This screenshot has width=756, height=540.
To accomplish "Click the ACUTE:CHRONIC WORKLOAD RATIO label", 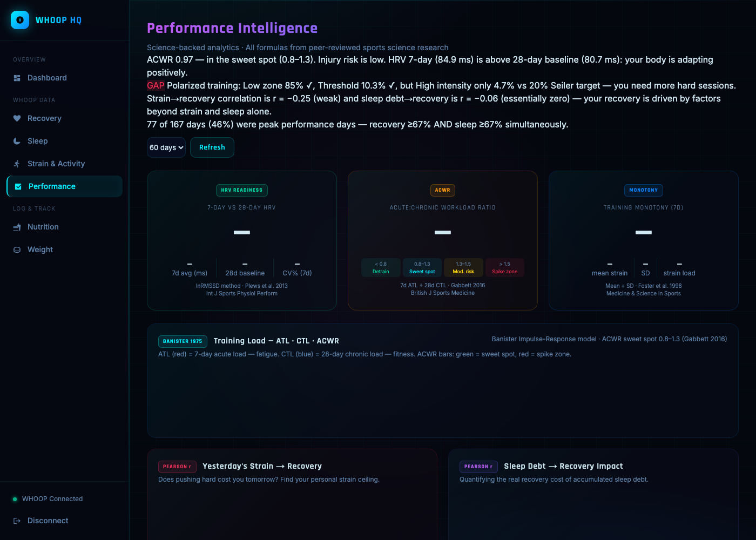I will click(x=443, y=207).
